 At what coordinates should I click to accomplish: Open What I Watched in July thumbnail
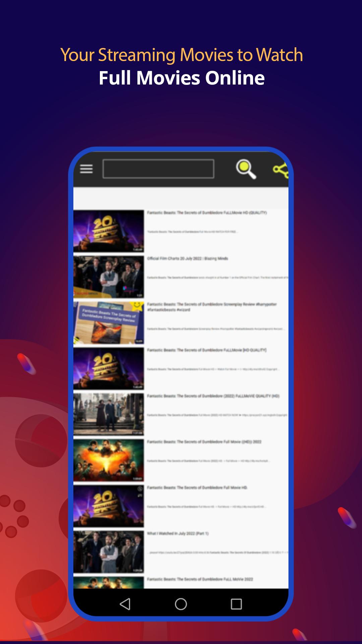pyautogui.click(x=109, y=552)
